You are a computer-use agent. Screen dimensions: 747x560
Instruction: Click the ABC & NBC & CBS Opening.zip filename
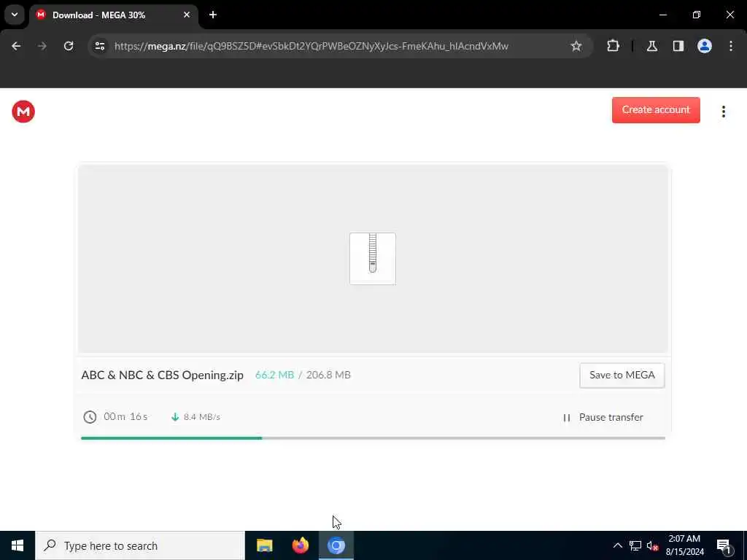pyautogui.click(x=163, y=376)
